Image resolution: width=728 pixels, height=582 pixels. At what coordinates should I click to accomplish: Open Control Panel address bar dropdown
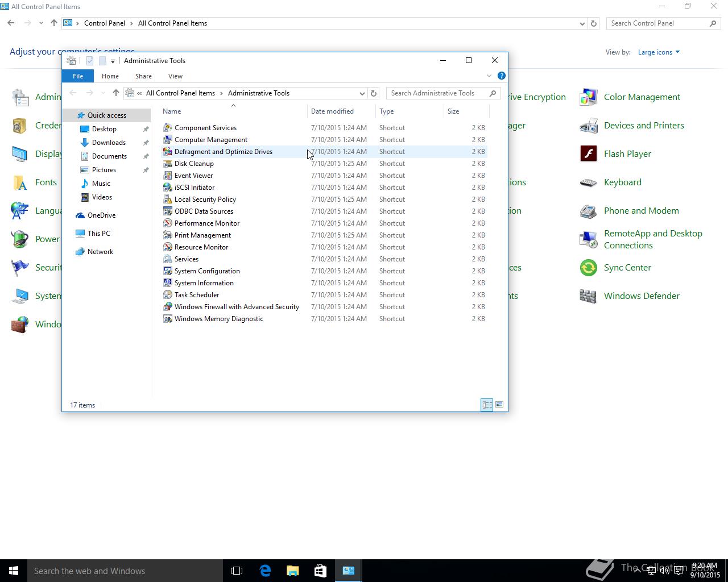(x=582, y=23)
